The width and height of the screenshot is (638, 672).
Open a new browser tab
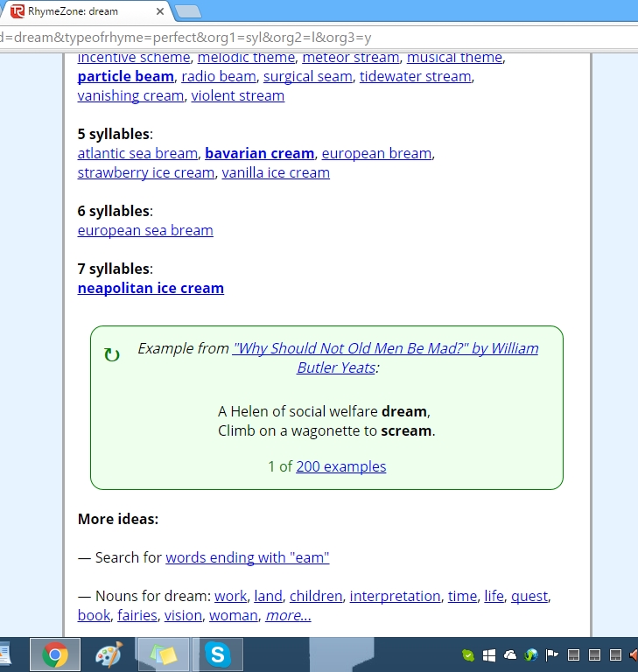pos(187,12)
